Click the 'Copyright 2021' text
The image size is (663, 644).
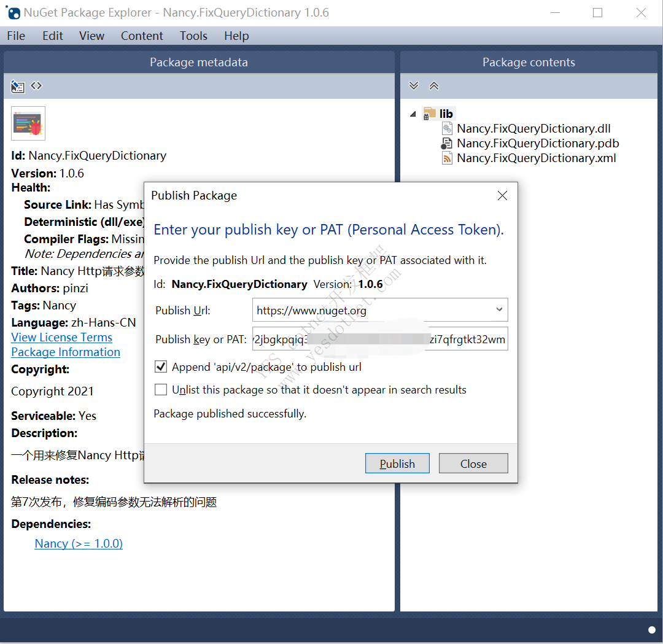pyautogui.click(x=52, y=391)
